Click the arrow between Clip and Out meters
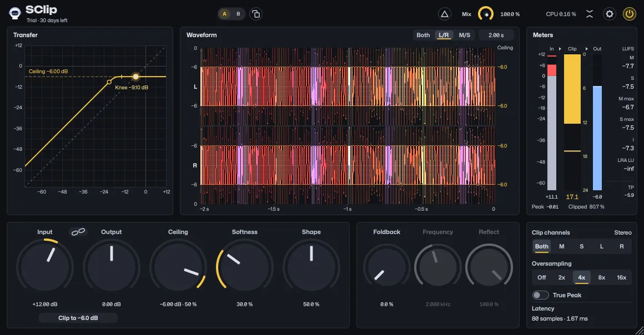The image size is (644, 335). (x=586, y=49)
